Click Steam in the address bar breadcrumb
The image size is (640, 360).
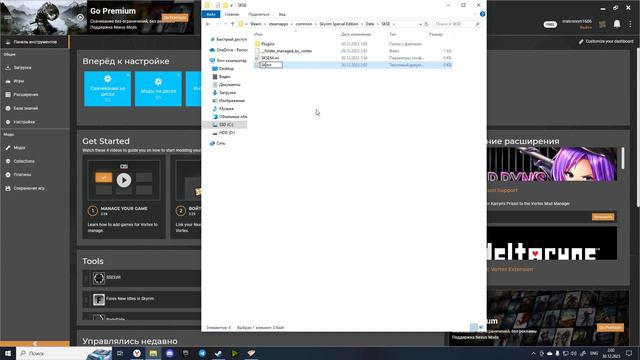click(256, 24)
